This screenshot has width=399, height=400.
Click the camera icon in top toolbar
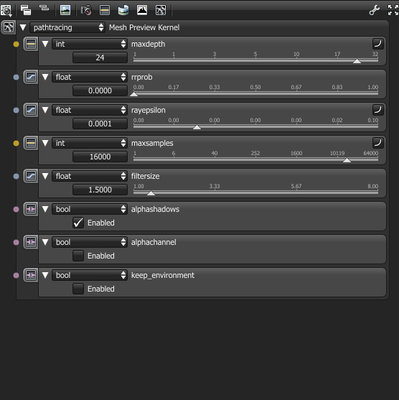(x=86, y=10)
